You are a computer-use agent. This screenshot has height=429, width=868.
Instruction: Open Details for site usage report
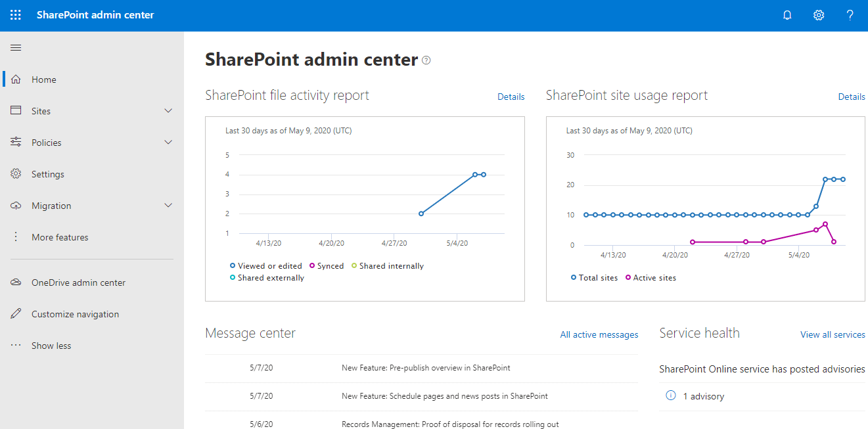click(852, 97)
